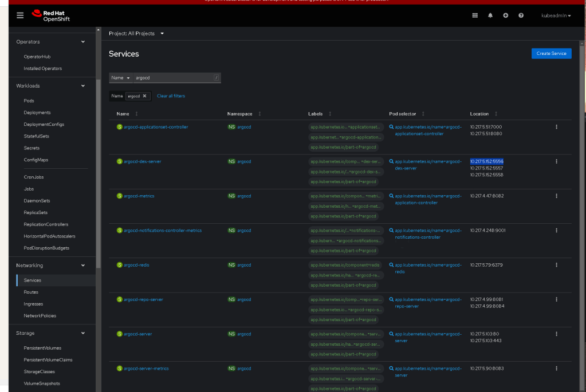
Task: Open kebab menu for argocd-redis row
Action: point(556,265)
